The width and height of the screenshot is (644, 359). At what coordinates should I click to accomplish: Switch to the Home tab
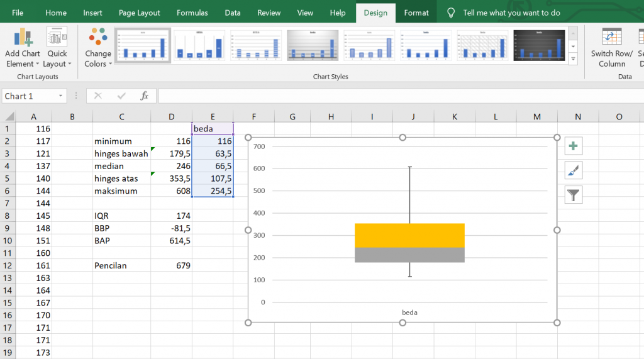click(56, 13)
